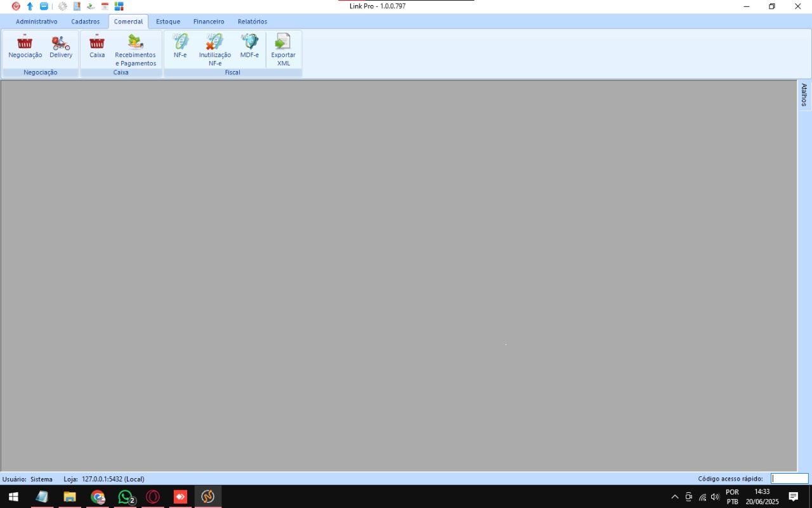Switch to the Estoque tab
The image size is (812, 508).
click(x=168, y=22)
